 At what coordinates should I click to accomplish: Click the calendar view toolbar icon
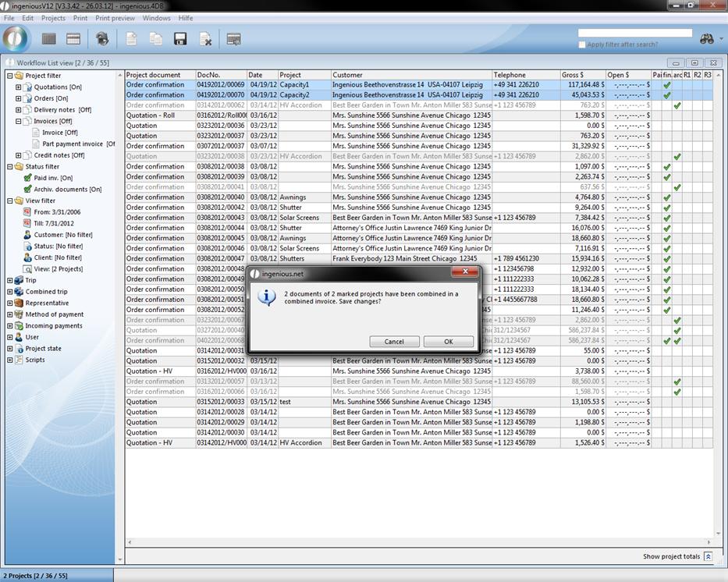coord(73,39)
